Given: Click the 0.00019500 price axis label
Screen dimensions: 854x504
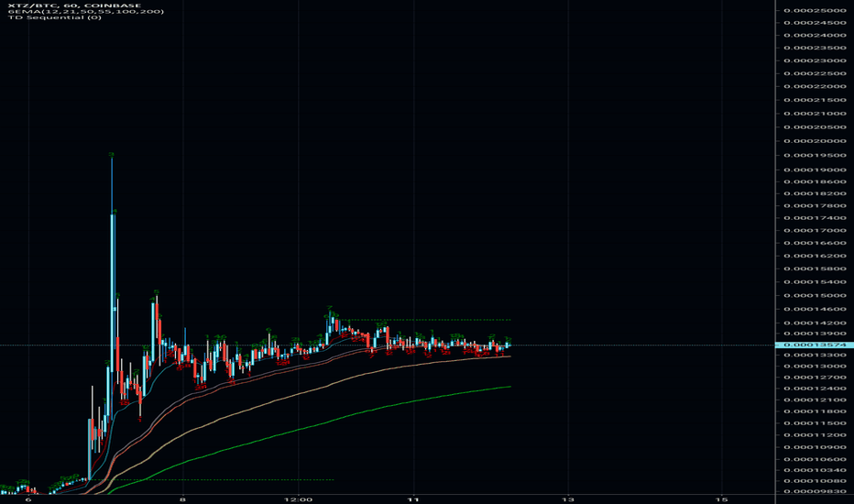Looking at the screenshot, I should point(815,155).
